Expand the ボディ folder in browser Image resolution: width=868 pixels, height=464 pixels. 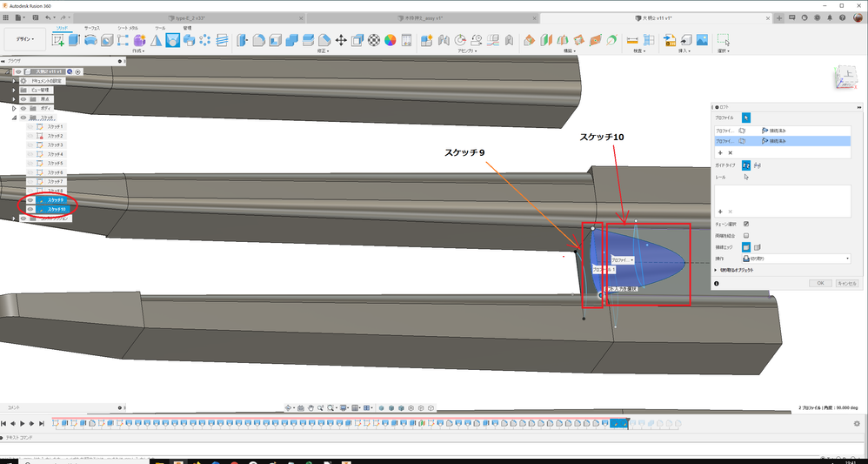click(15, 108)
